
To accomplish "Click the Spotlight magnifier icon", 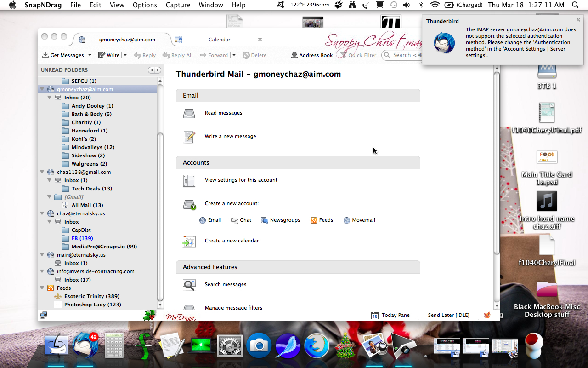I will [x=575, y=5].
